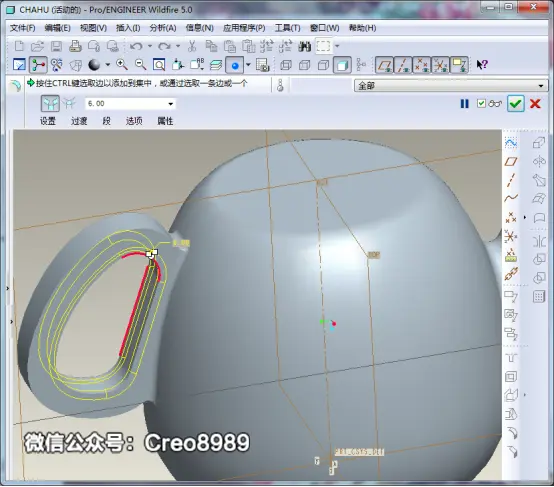Accept the round with green checkmark
The width and height of the screenshot is (554, 487).
515,104
